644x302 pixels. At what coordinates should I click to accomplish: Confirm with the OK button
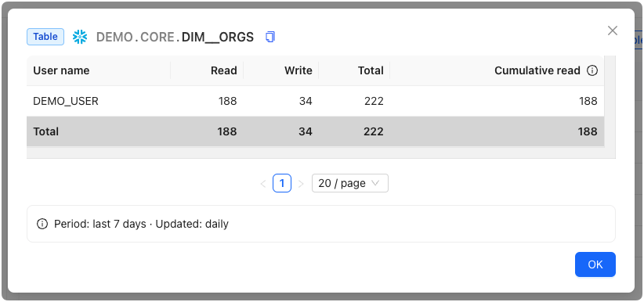595,264
